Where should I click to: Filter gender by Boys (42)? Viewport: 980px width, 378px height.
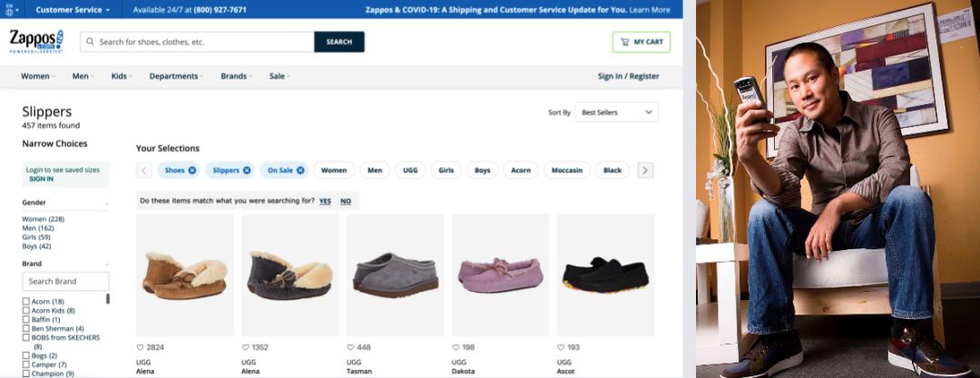(x=36, y=247)
